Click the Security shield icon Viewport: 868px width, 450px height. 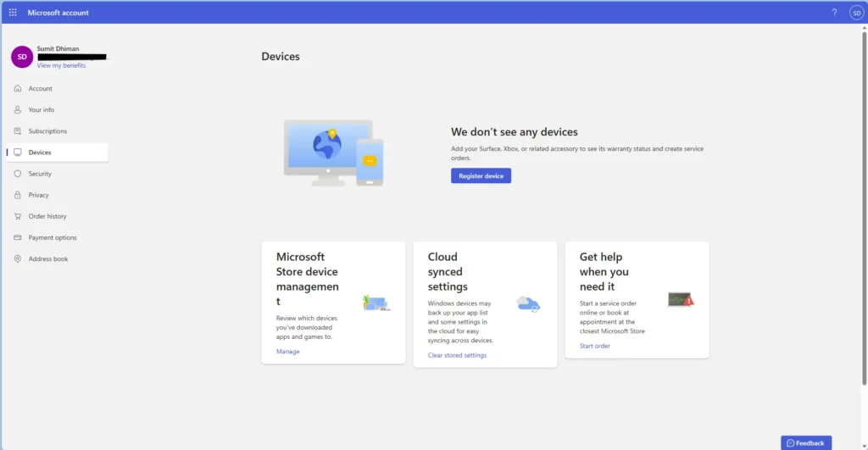(x=18, y=174)
